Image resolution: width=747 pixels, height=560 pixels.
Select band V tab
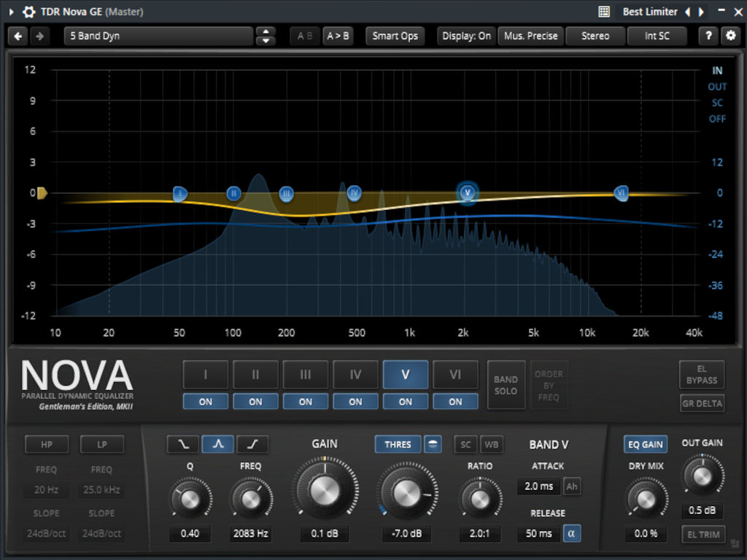406,375
